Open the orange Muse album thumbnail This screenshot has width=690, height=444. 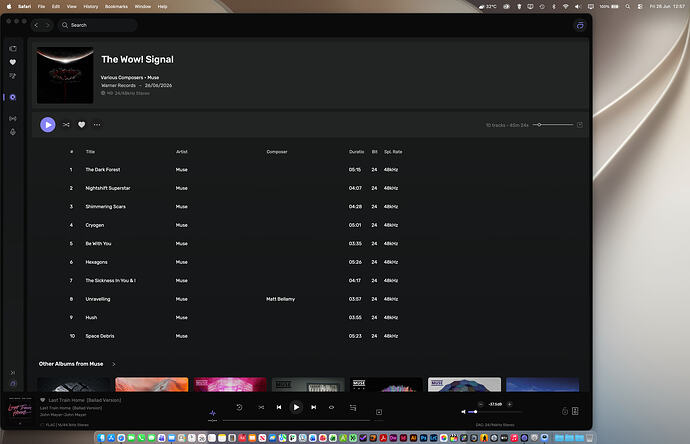(151, 384)
